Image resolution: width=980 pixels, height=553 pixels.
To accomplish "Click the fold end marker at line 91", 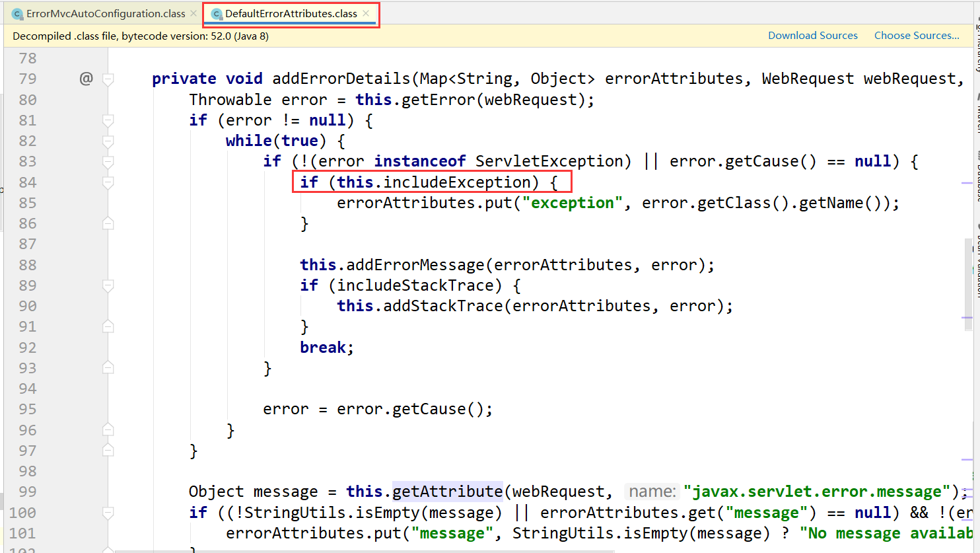I will [108, 326].
